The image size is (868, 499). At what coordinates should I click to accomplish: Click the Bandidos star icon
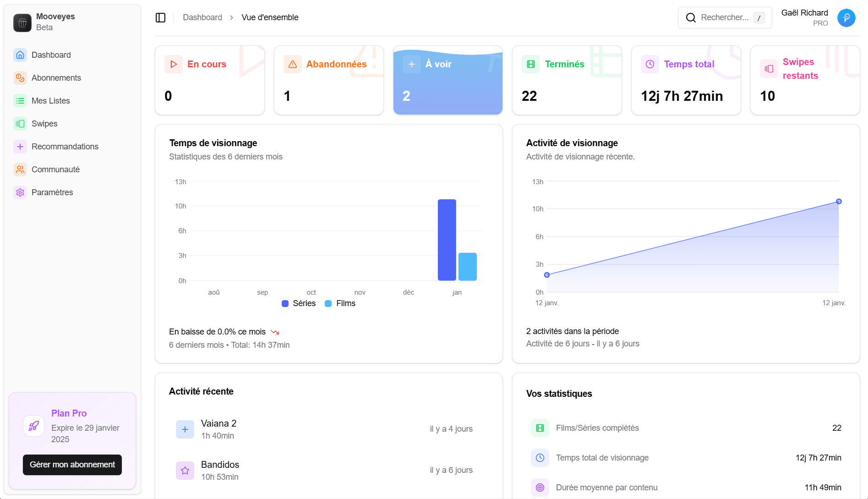[x=185, y=471]
